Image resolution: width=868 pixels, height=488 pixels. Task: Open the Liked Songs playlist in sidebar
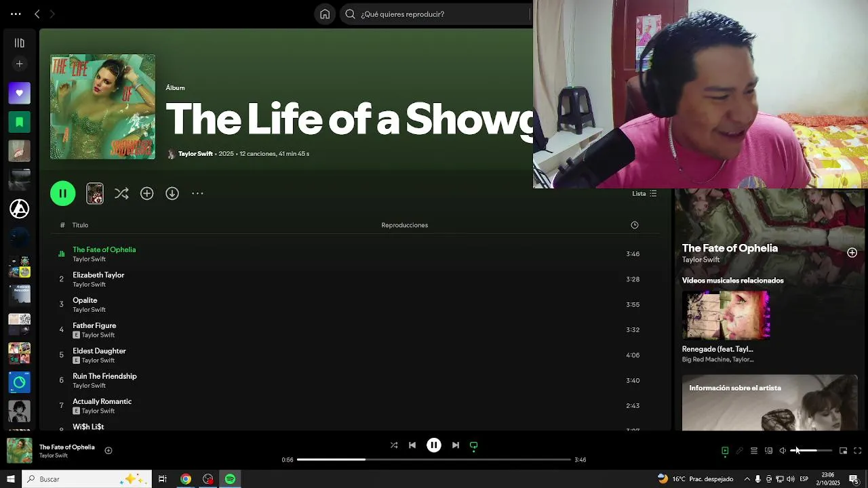click(x=20, y=93)
